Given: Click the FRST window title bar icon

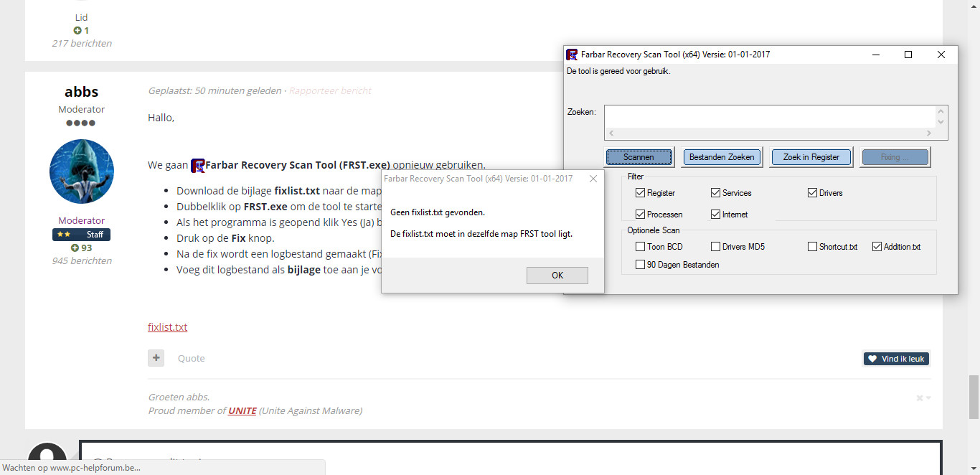Looking at the screenshot, I should pos(572,55).
